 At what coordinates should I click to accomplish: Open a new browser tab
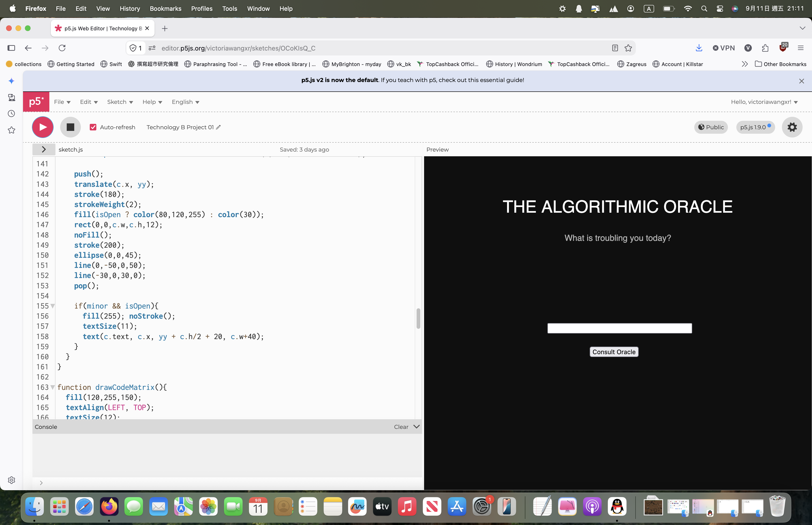(164, 28)
